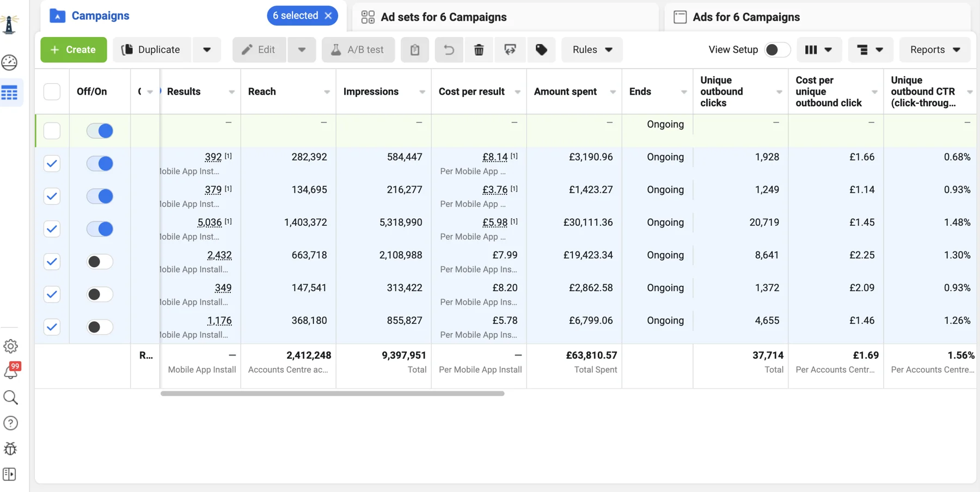Click the undo arrow icon

[449, 50]
